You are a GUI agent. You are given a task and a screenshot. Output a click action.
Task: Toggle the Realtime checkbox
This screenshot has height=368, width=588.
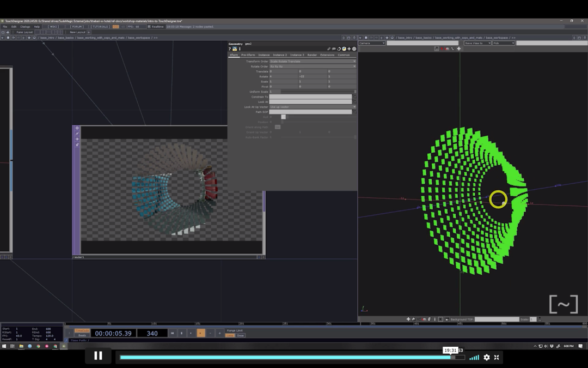click(149, 26)
